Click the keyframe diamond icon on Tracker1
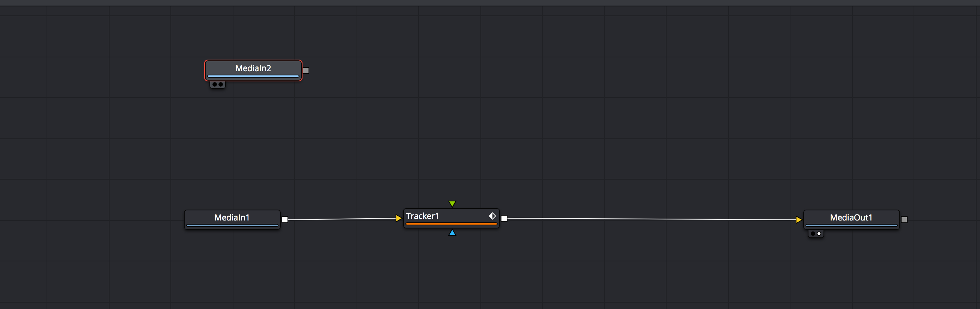980x309 pixels. [492, 216]
